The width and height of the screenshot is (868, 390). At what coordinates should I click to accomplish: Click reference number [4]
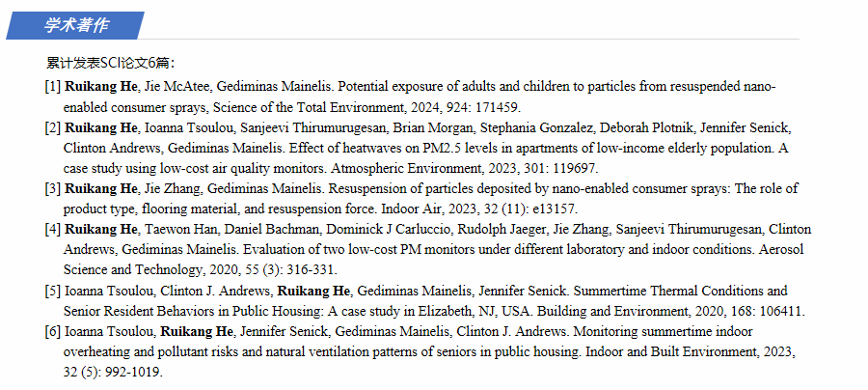pos(53,229)
